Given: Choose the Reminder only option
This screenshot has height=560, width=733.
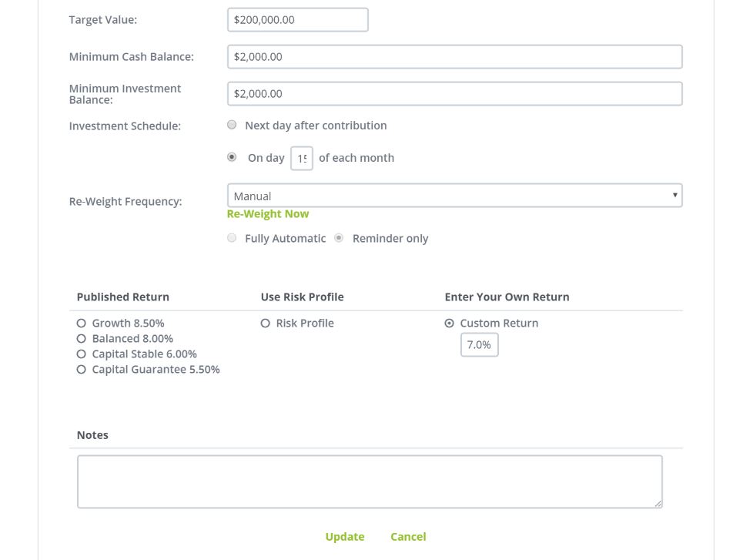Looking at the screenshot, I should pyautogui.click(x=339, y=239).
